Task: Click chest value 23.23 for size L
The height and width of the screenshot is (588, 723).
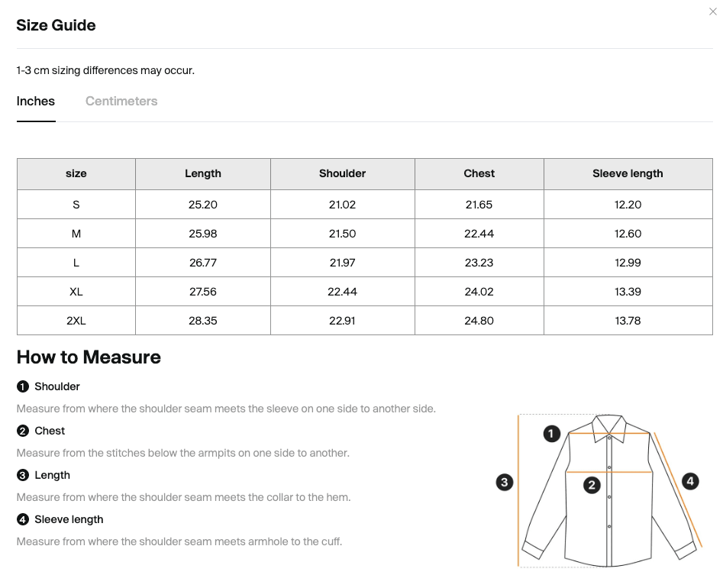Action: tap(479, 263)
